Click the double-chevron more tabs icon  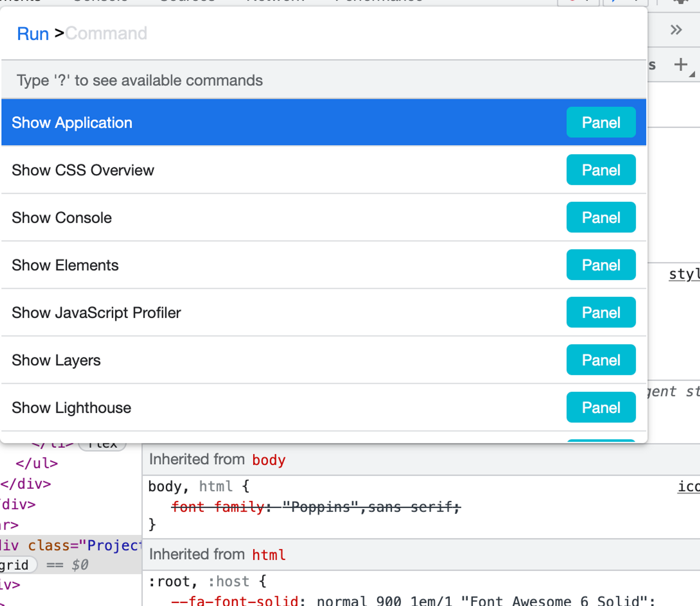coord(676,30)
